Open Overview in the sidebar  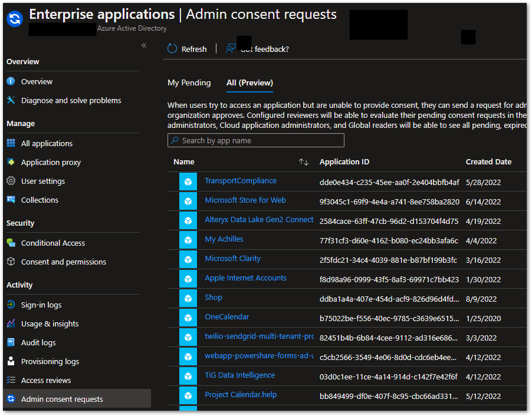pos(37,82)
